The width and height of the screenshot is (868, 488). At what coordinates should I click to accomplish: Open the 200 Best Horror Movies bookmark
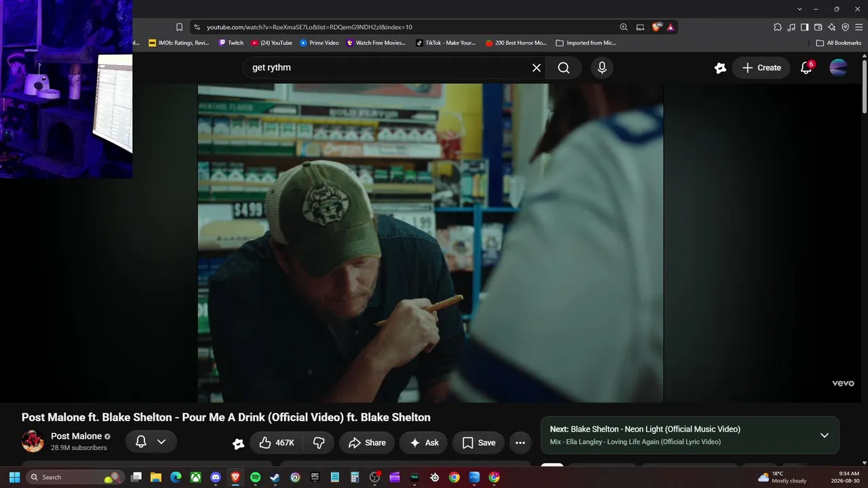tap(516, 43)
